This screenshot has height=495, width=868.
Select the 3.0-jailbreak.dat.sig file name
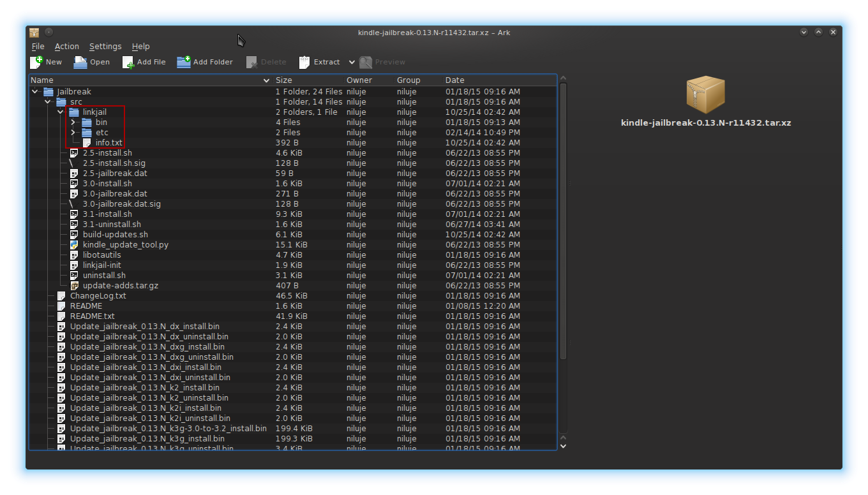(122, 204)
